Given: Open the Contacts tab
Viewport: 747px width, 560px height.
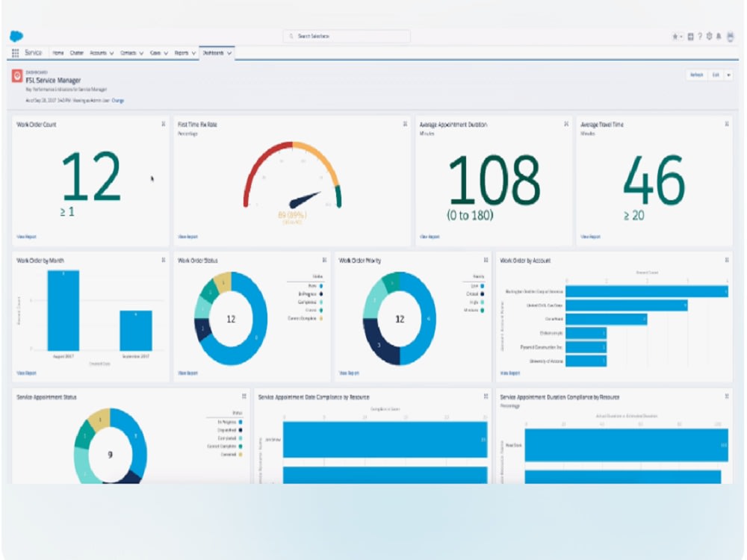Looking at the screenshot, I should tap(128, 53).
